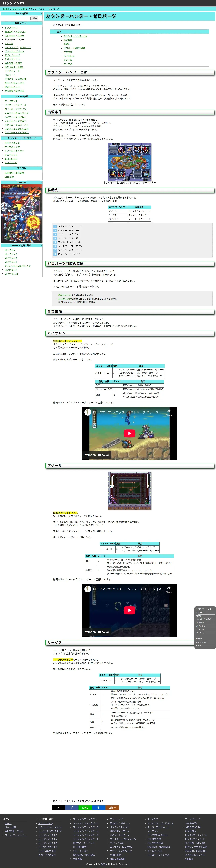Click Share icon on バブリー・クラブロス video
The width and height of the screenshot is (216, 868).
[x=169, y=589]
